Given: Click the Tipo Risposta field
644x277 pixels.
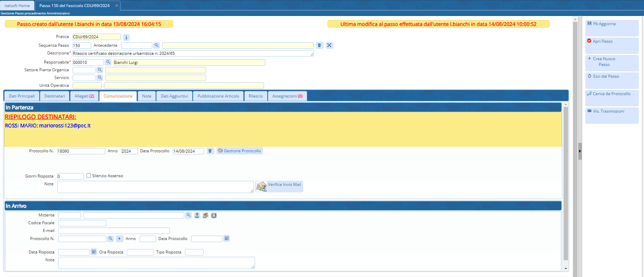Looking at the screenshot, I should [x=194, y=252].
